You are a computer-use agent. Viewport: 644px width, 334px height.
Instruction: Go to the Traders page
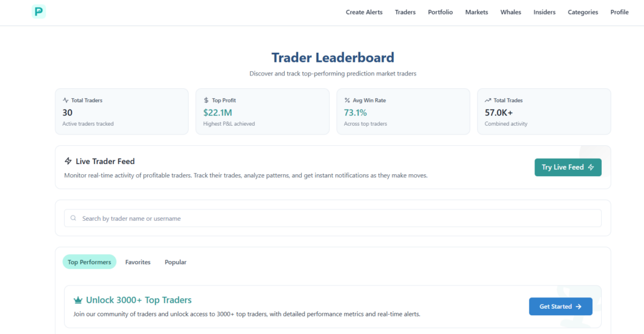[405, 13]
